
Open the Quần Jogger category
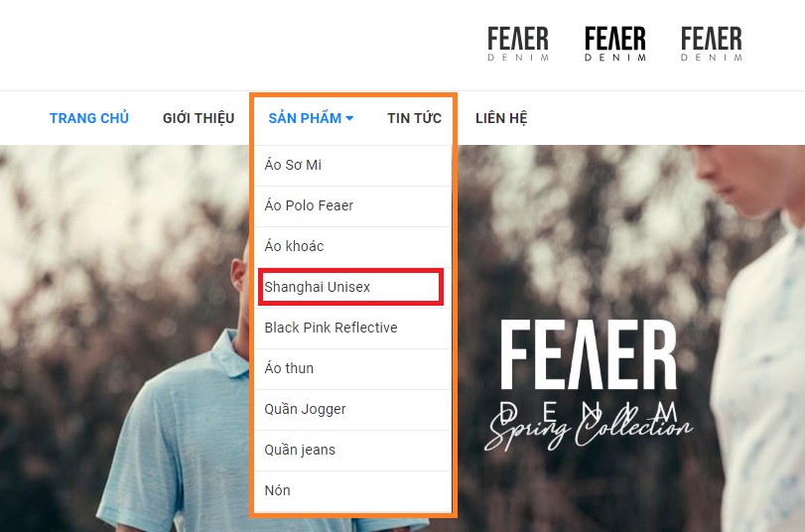(x=352, y=409)
